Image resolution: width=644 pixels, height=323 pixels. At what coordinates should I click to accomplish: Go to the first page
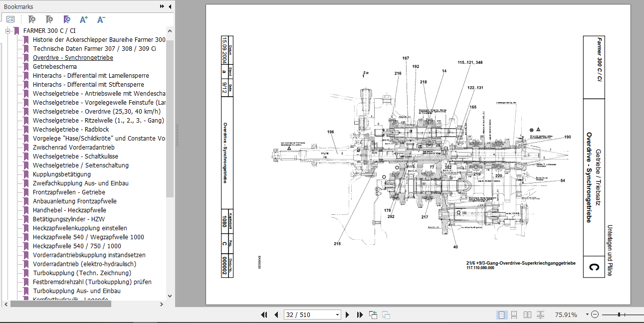[x=264, y=315]
